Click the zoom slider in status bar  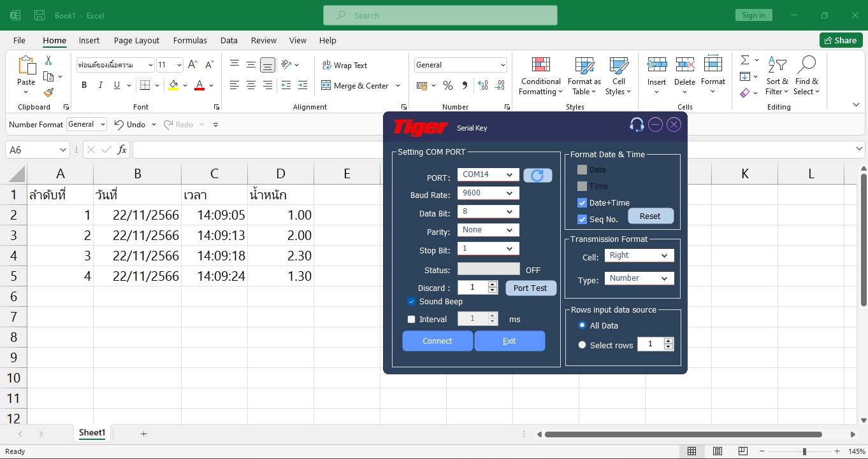tap(804, 451)
